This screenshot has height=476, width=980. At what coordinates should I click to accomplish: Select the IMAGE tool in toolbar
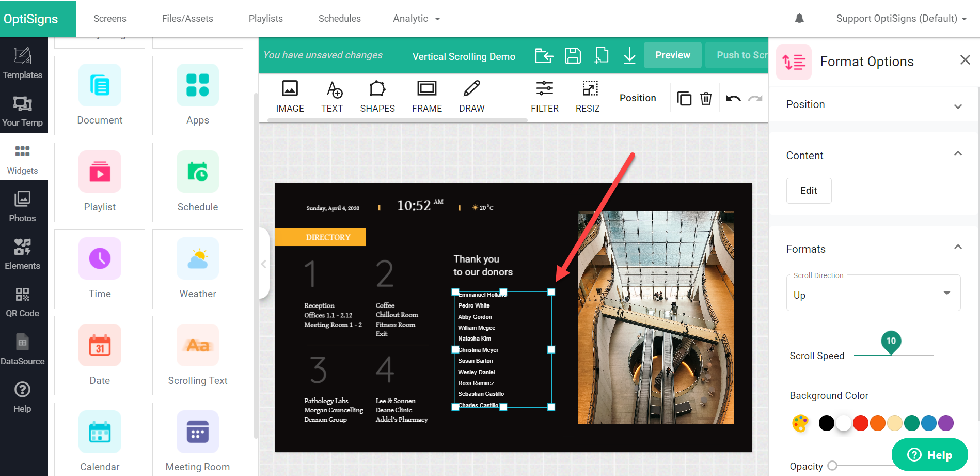point(290,96)
